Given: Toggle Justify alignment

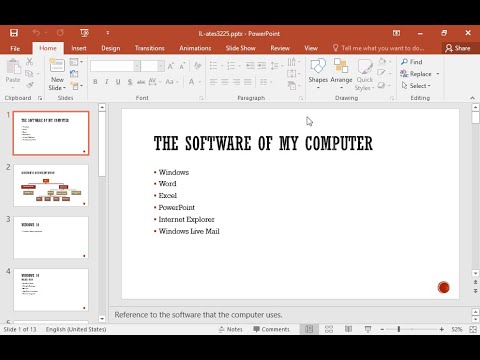Looking at the screenshot, I should (248, 82).
